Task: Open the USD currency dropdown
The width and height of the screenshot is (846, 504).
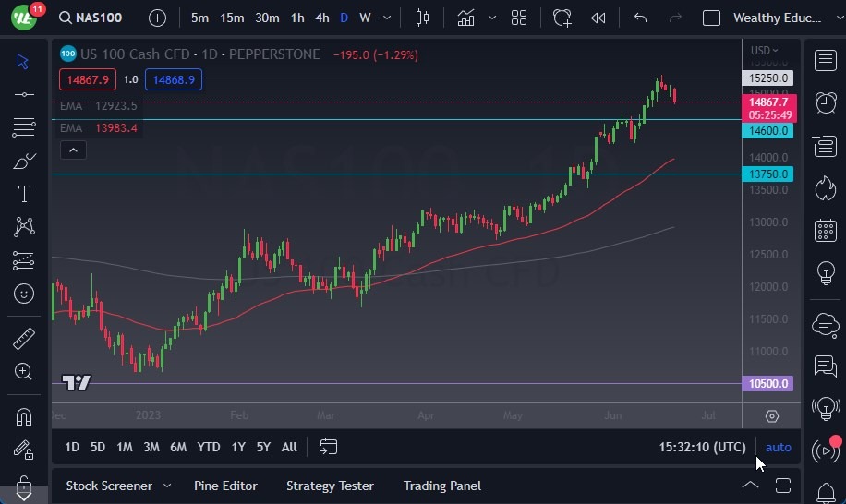Action: (x=764, y=51)
